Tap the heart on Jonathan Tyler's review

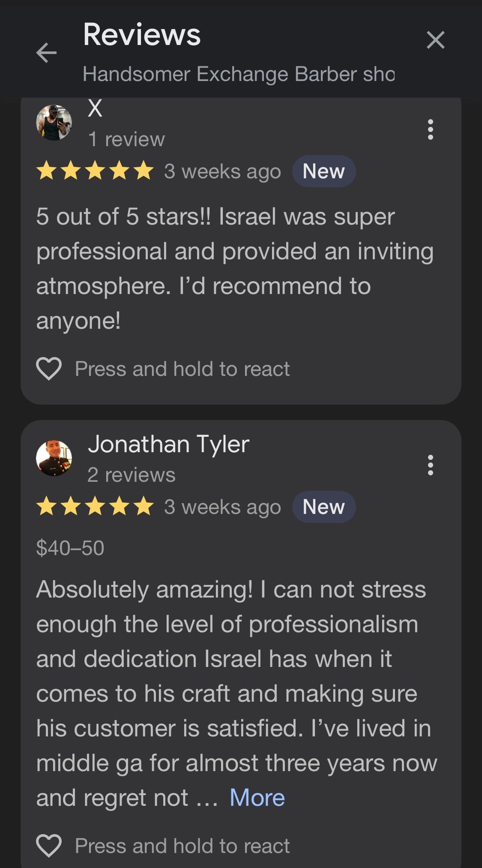click(x=49, y=845)
